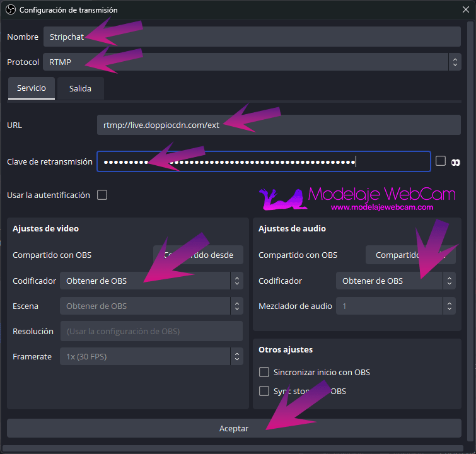Click the Ajustes de video heading
Screen dimensions: 476x454
tap(46, 228)
